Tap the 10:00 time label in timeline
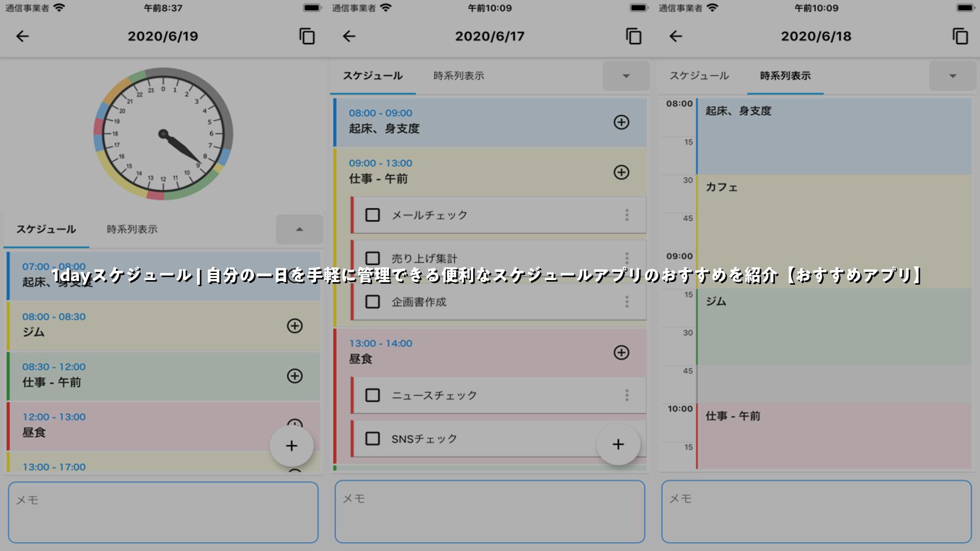Screen dimensions: 980x551 tap(680, 409)
